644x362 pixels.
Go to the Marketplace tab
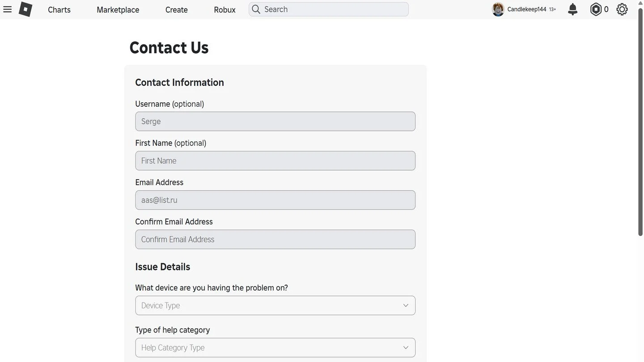118,9
